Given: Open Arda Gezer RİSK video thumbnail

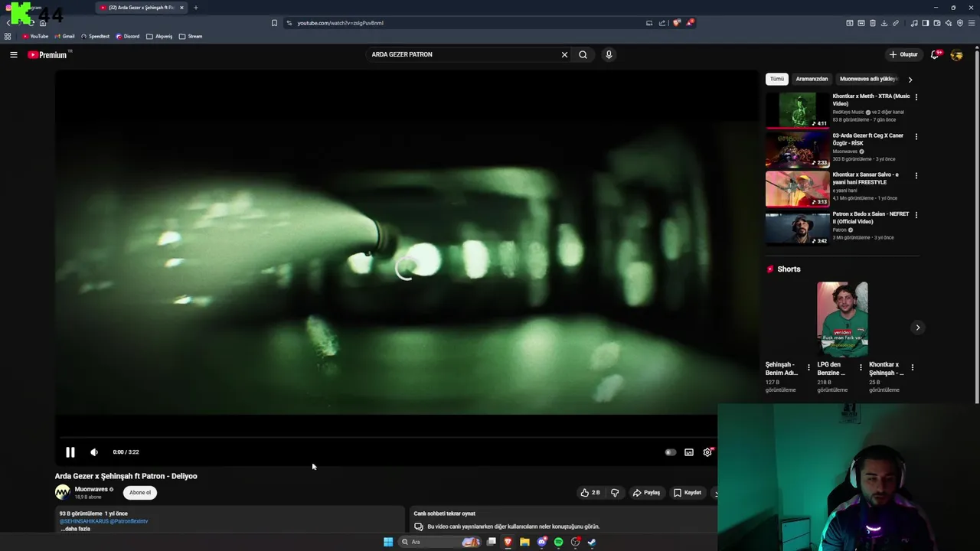Looking at the screenshot, I should pos(797,149).
